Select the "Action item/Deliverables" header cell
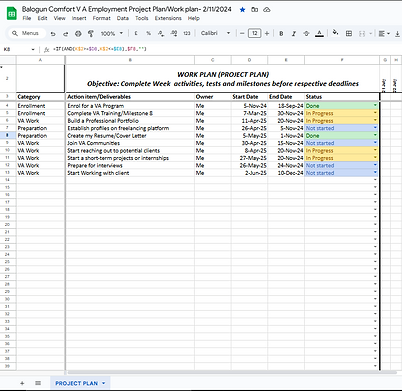This screenshot has height=391, width=402. (130, 97)
